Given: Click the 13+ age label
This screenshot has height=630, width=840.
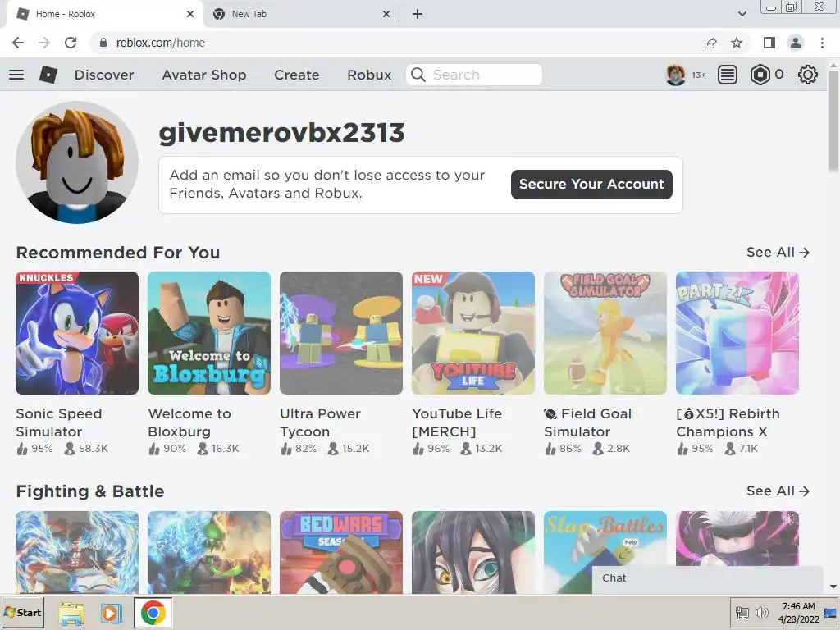Looking at the screenshot, I should (x=699, y=75).
